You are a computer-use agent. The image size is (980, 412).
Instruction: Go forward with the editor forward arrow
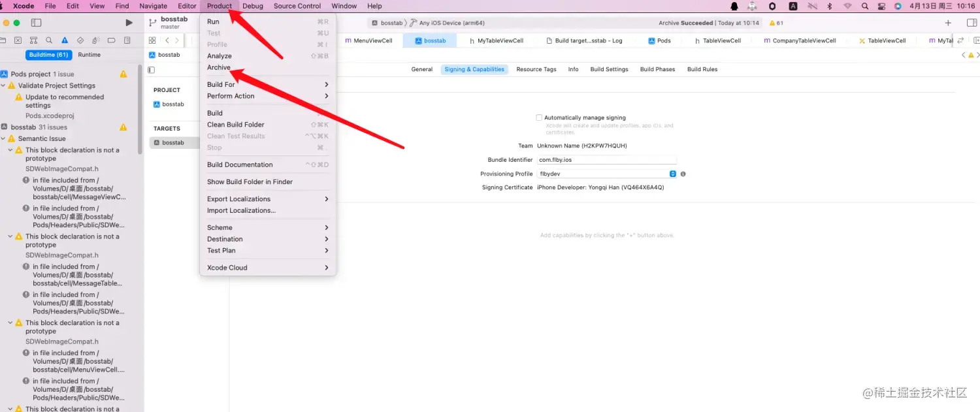click(x=177, y=40)
